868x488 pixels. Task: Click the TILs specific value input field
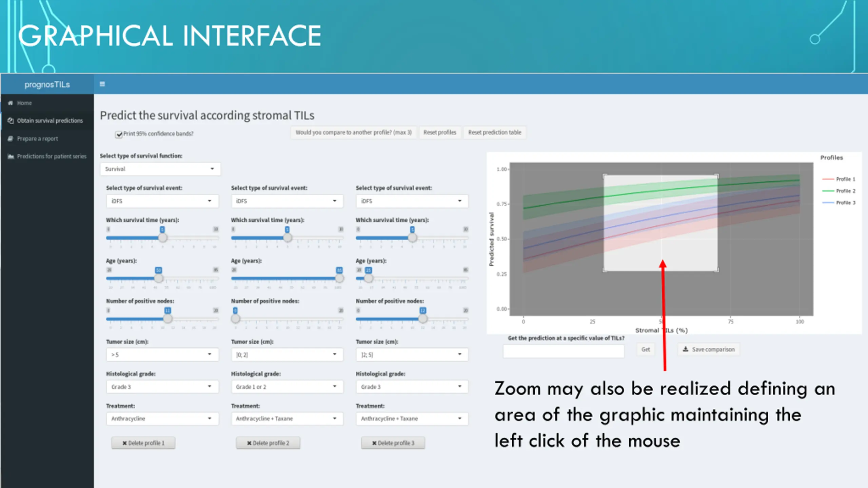[x=564, y=351]
